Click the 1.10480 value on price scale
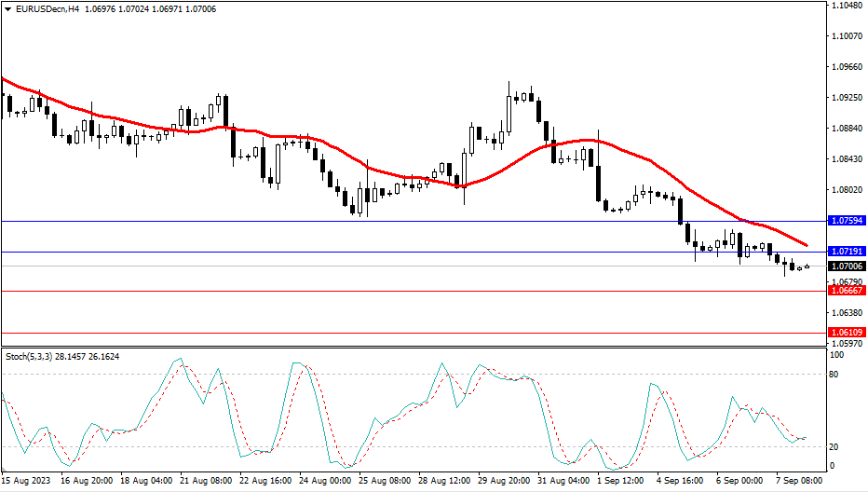 [845, 6]
